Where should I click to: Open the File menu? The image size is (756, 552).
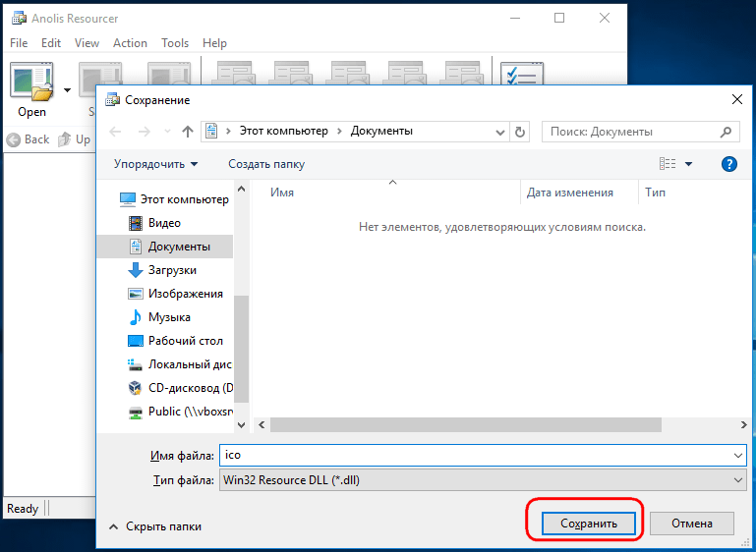(19, 43)
